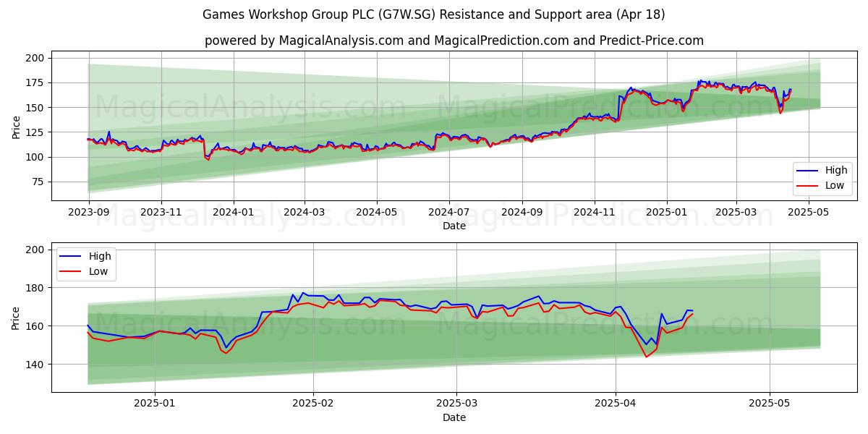The image size is (868, 434).
Task: Click the Price axis label of top chart
Action: pos(16,126)
